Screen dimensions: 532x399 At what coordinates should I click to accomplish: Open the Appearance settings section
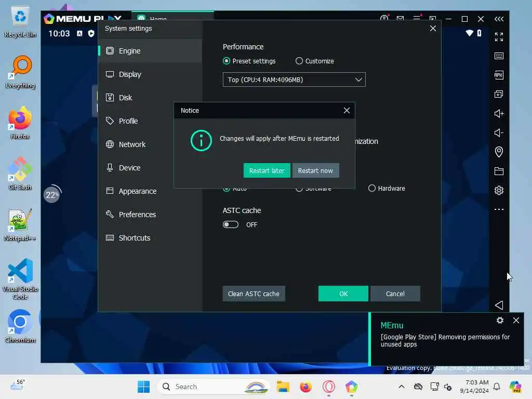[x=150, y=191]
